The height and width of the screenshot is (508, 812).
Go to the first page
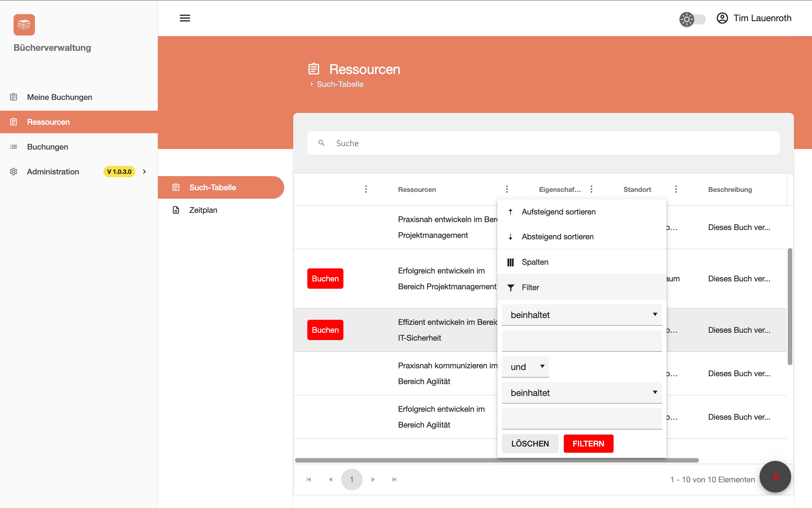[x=309, y=479]
